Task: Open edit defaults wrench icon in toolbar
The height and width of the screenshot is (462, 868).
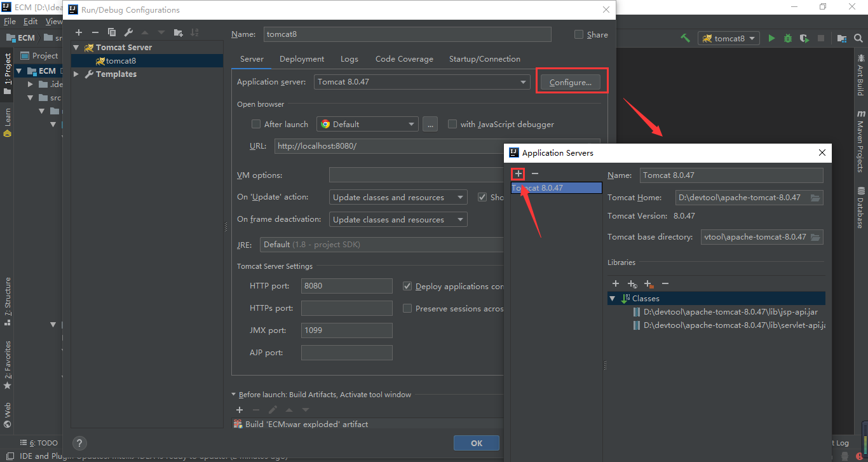Action: point(128,32)
